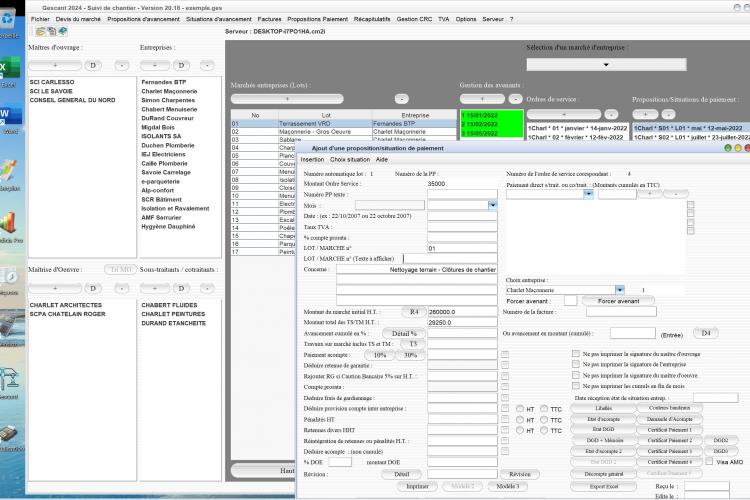This screenshot has height=500, width=750.
Task: Click the DGD + Mémoire button
Action: (x=604, y=440)
